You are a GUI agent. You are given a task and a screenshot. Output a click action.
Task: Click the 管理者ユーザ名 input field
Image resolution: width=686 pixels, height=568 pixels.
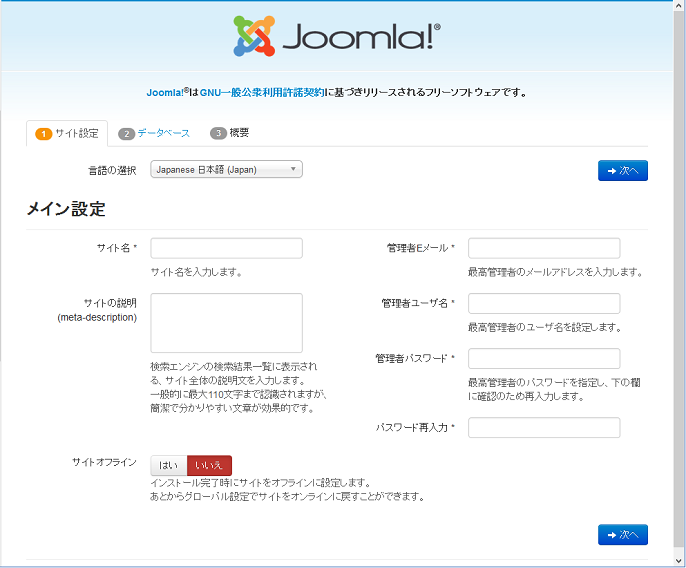click(543, 303)
